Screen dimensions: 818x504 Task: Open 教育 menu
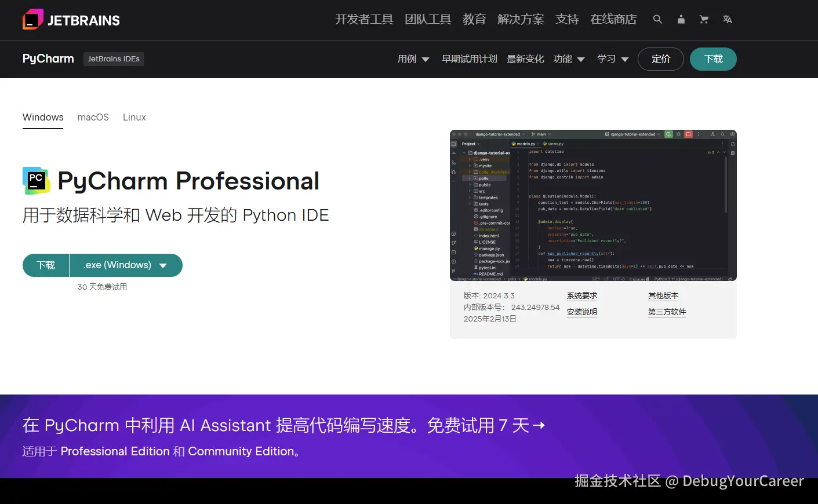tap(474, 19)
